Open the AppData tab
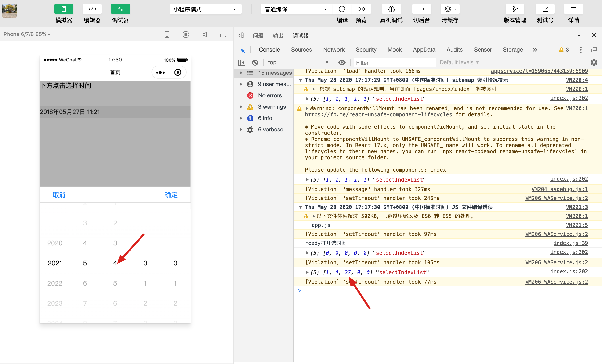The width and height of the screenshot is (602, 364). coord(424,49)
